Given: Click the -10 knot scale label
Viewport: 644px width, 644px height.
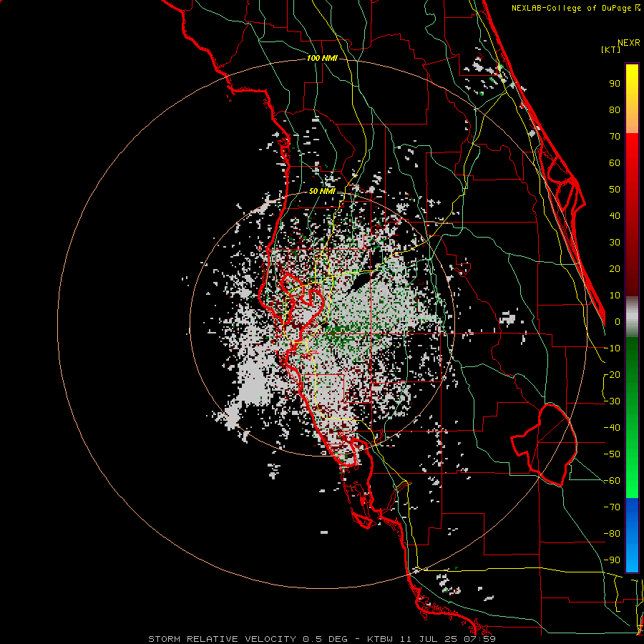Looking at the screenshot, I should tap(612, 348).
